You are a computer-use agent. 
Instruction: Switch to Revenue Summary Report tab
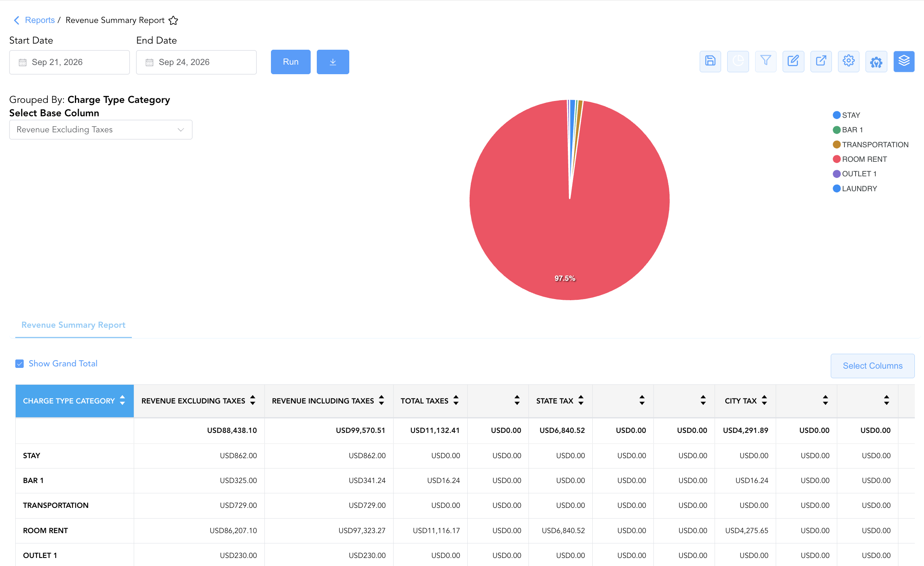pyautogui.click(x=73, y=325)
